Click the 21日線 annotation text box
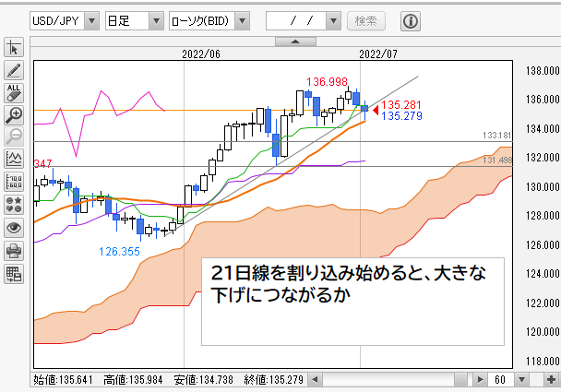The width and height of the screenshot is (561, 392). [352, 302]
